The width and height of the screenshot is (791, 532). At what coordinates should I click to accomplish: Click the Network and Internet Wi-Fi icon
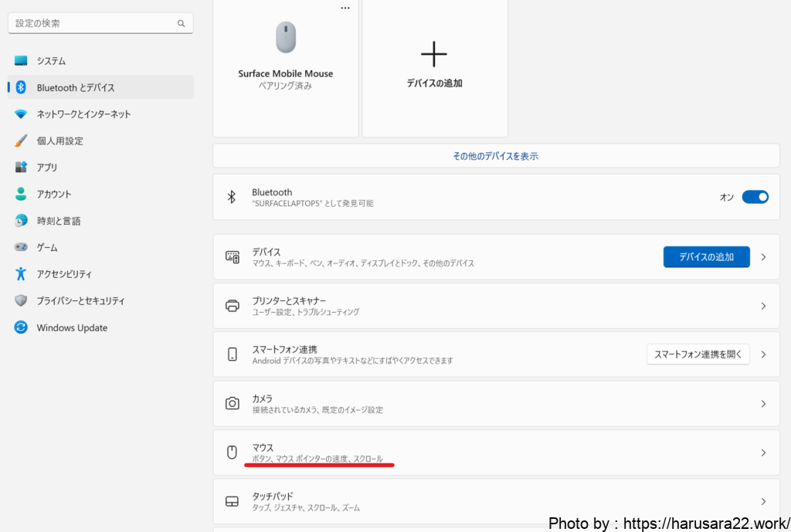tap(21, 114)
